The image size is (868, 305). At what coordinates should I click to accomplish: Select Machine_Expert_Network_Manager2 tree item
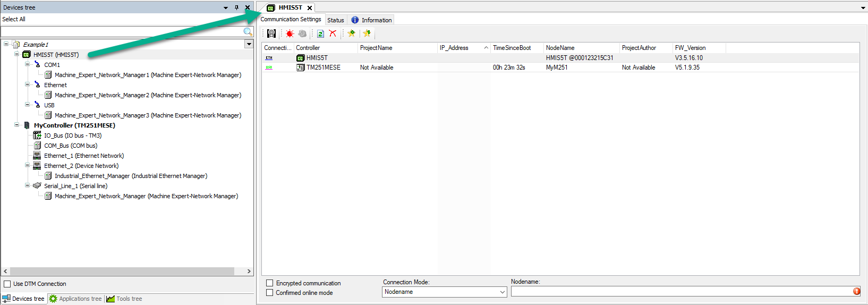(148, 95)
